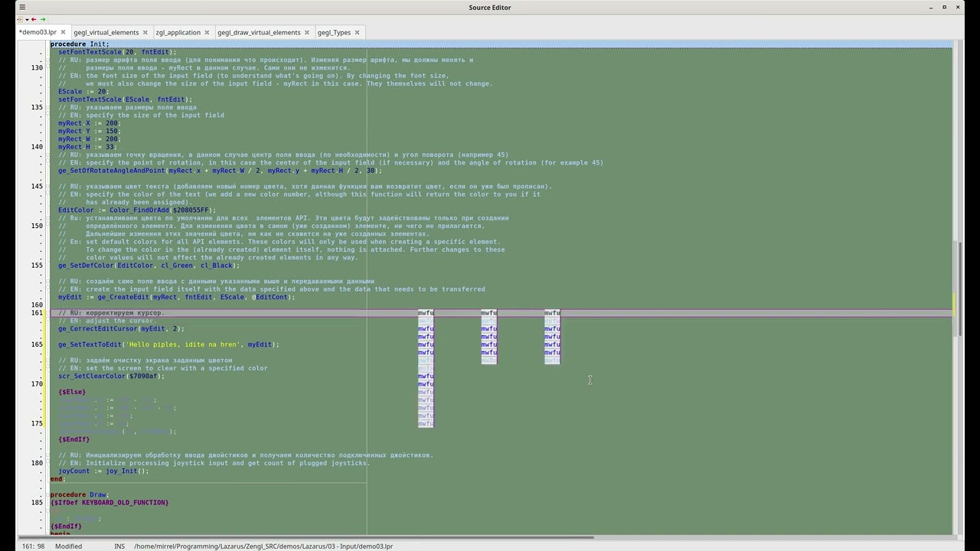Close the Source Editor window

pos(957,8)
